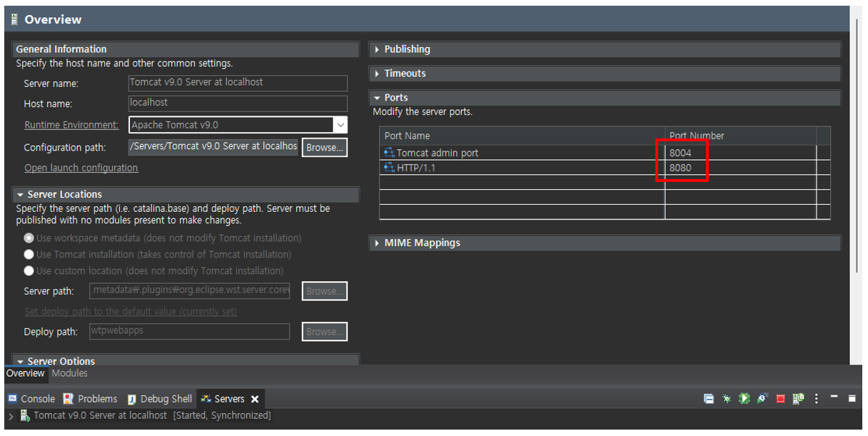Click the Tomcat server icon in Servers list

[26, 415]
